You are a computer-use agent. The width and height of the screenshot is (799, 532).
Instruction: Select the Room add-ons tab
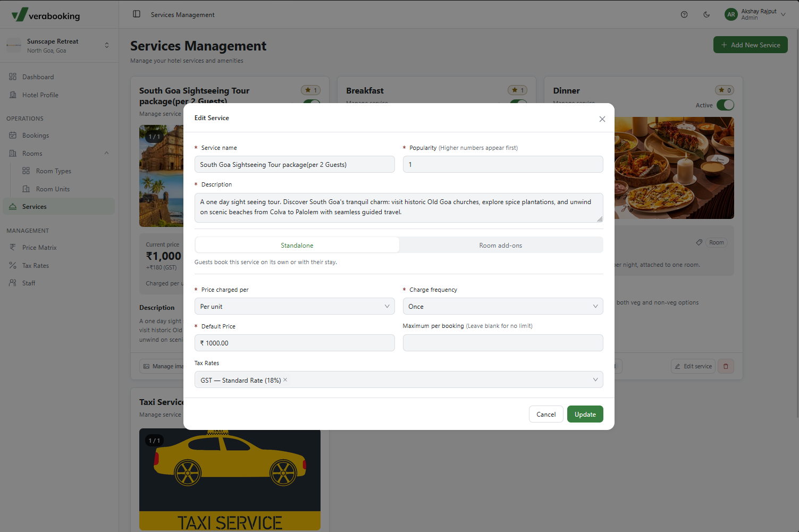tap(501, 246)
